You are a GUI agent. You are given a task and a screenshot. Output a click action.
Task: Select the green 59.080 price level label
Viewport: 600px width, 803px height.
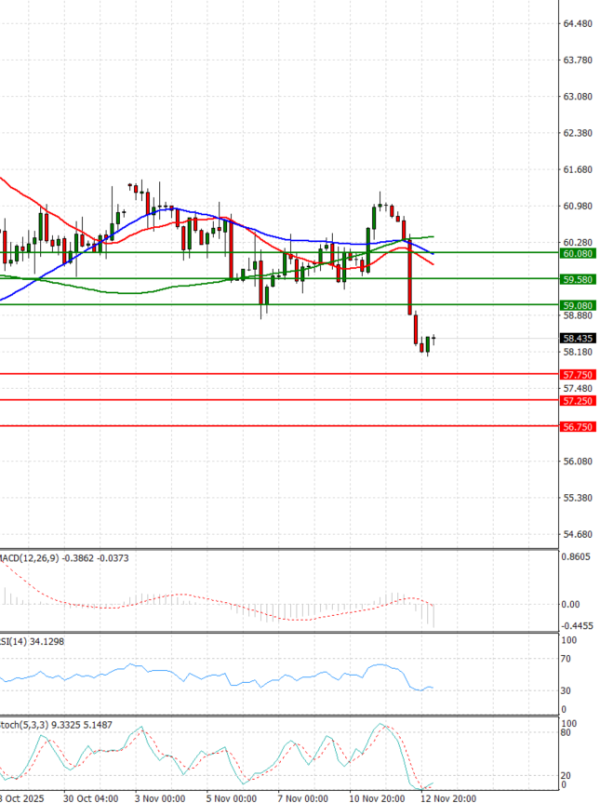tap(578, 304)
